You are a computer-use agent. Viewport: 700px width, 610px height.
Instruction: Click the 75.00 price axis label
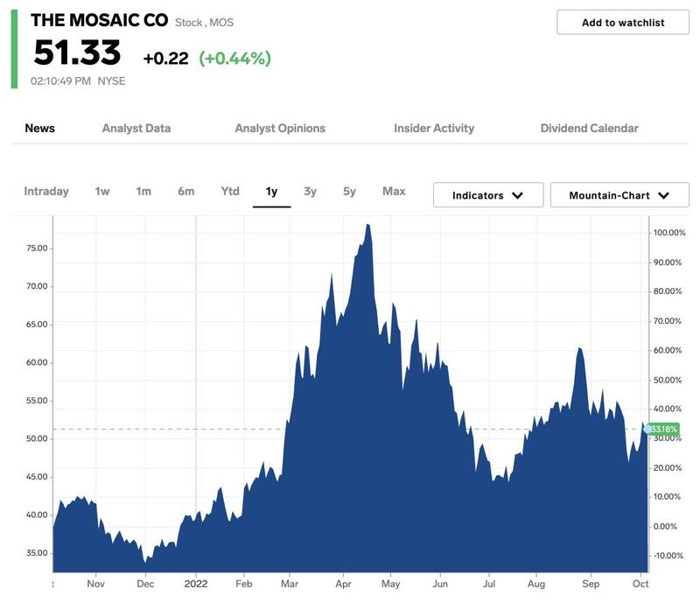(x=37, y=249)
